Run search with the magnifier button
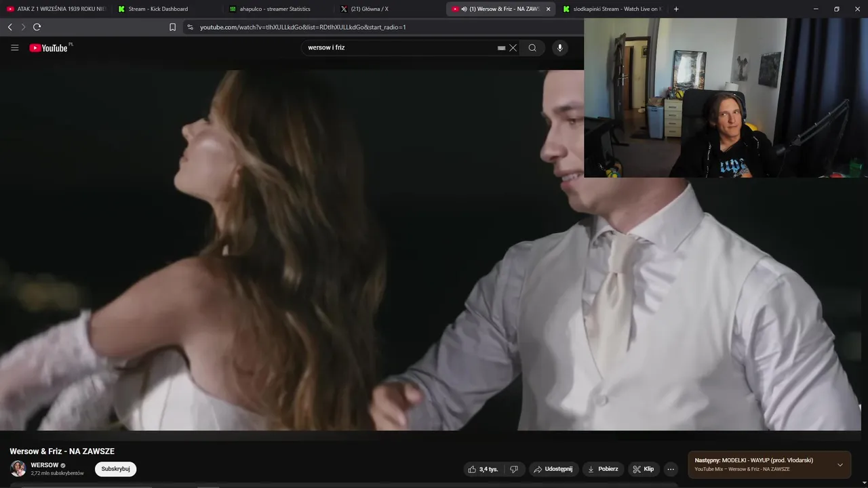 tap(532, 47)
